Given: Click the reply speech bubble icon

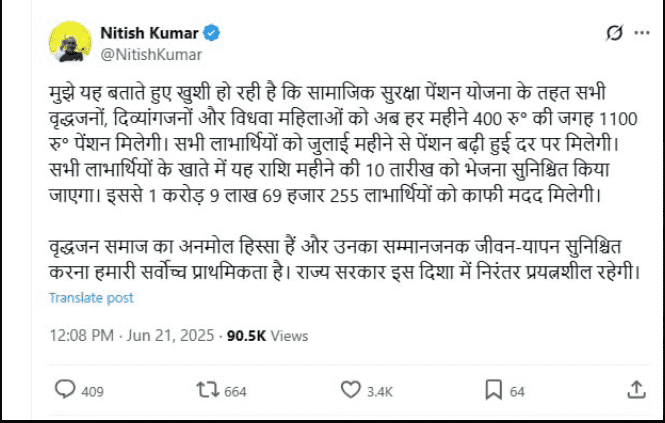Looking at the screenshot, I should point(64,390).
